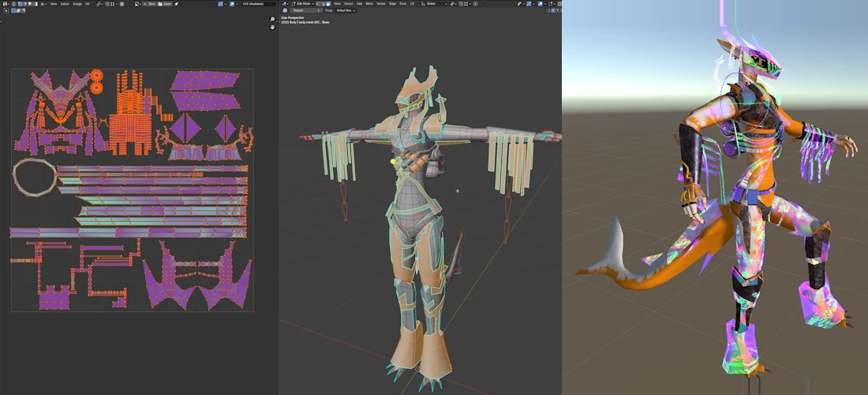868x395 pixels.
Task: Click the Repeat value field
Action: tap(306, 10)
